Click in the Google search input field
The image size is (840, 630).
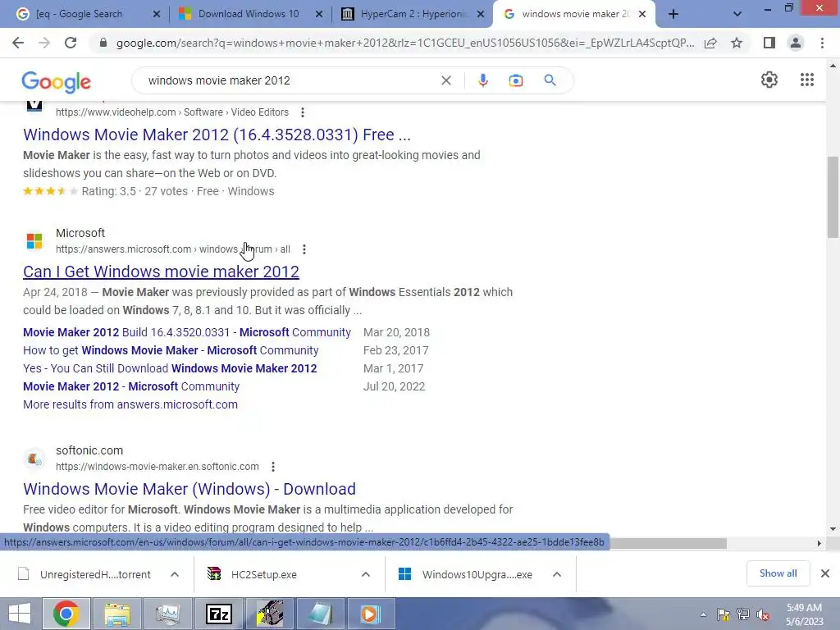point(290,80)
